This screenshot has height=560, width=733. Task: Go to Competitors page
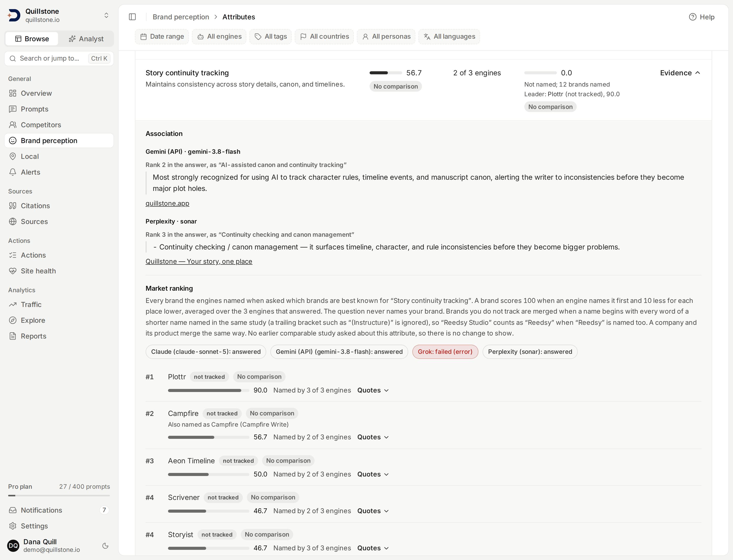point(59,125)
